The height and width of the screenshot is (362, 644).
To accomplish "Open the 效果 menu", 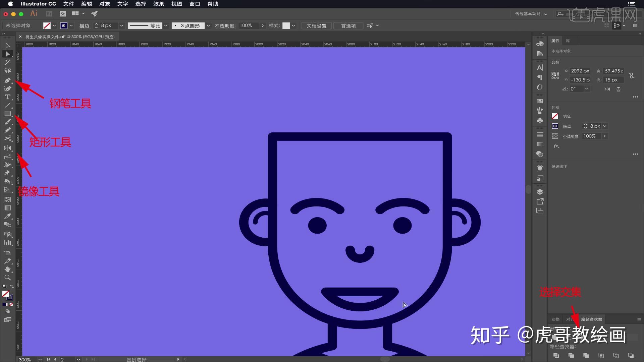I will (159, 4).
